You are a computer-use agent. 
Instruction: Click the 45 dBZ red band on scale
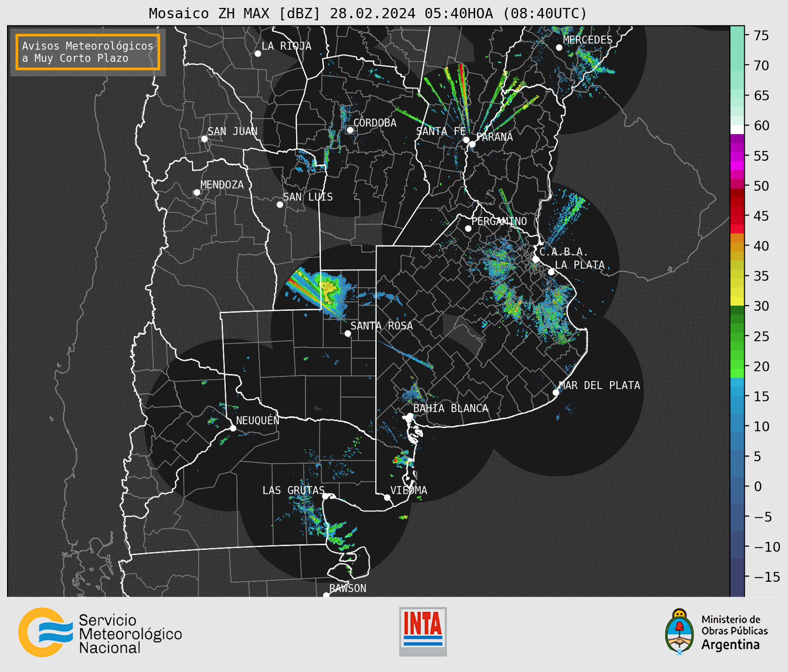(x=737, y=216)
